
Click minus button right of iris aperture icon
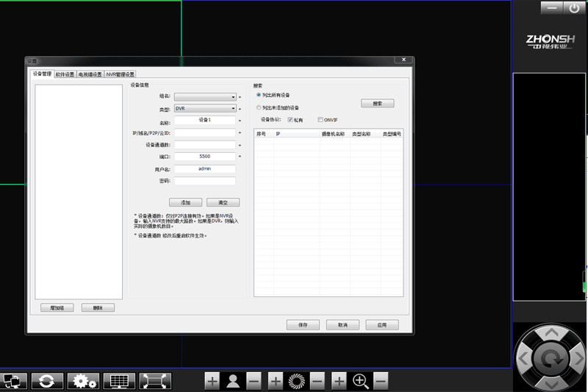point(318,382)
